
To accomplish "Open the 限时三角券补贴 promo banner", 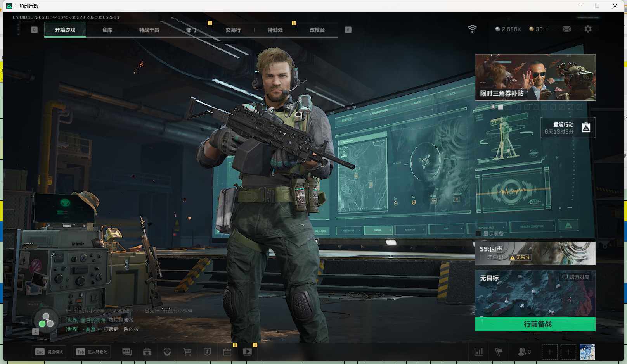I will (x=535, y=78).
